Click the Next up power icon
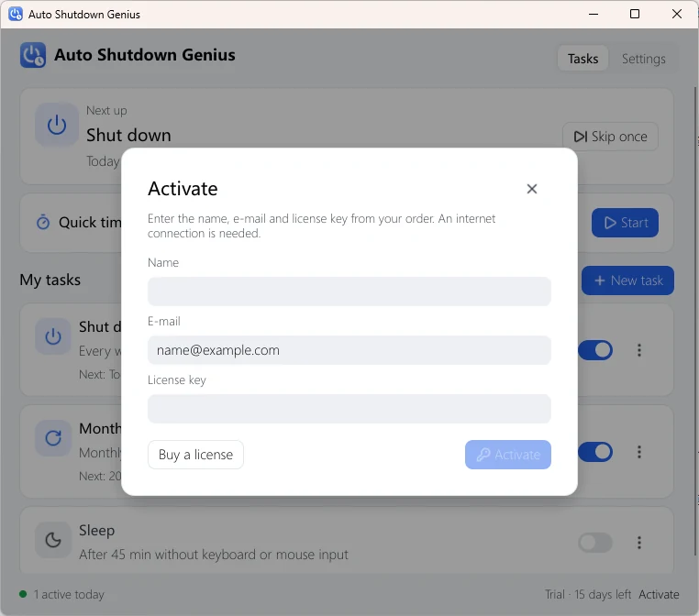Screen dimensions: 699x616 click(57, 125)
